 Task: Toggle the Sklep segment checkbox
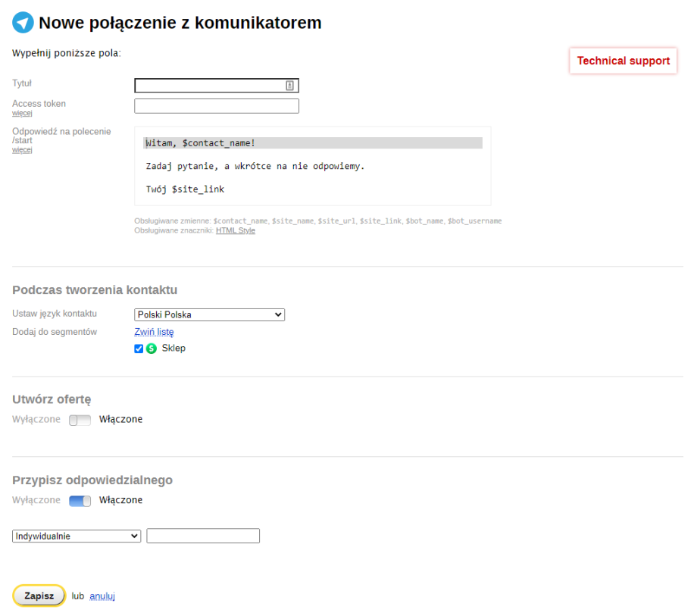tap(139, 349)
